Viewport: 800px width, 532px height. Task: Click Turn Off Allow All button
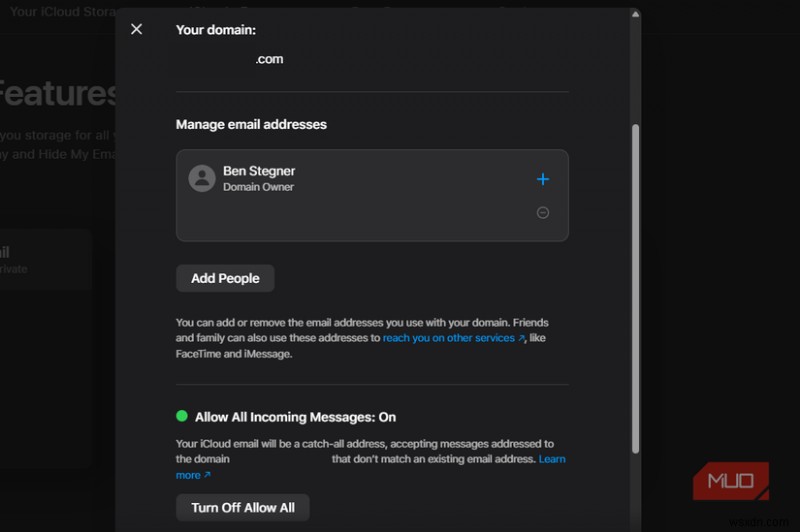coord(243,508)
